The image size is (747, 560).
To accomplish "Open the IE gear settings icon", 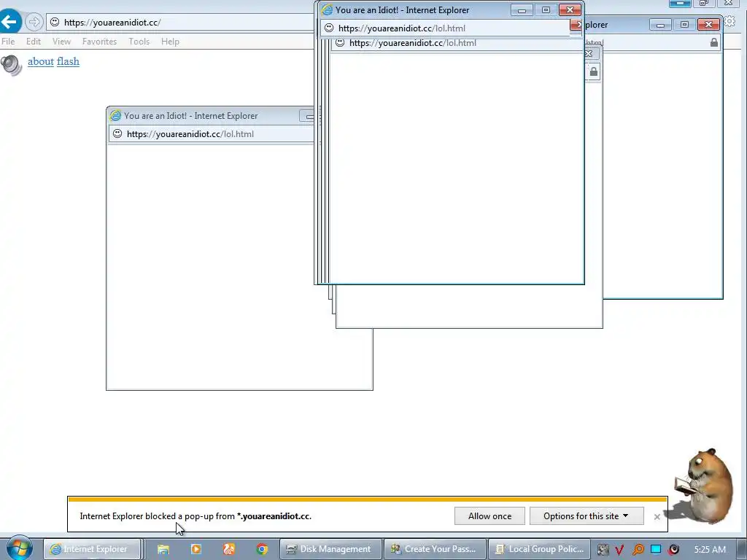I will 729,21.
